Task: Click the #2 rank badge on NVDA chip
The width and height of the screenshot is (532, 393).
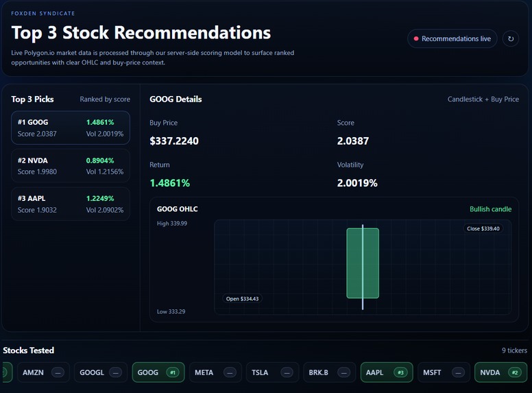Action: [515, 372]
